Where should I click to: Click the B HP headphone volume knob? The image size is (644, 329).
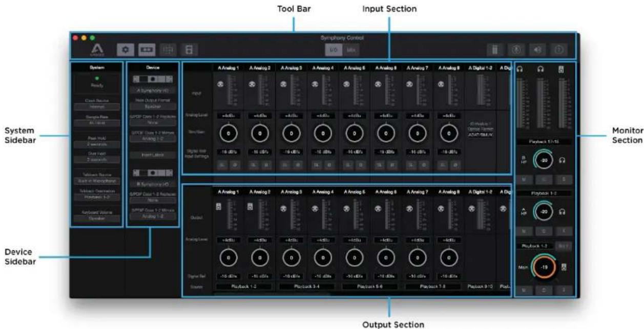click(x=543, y=161)
